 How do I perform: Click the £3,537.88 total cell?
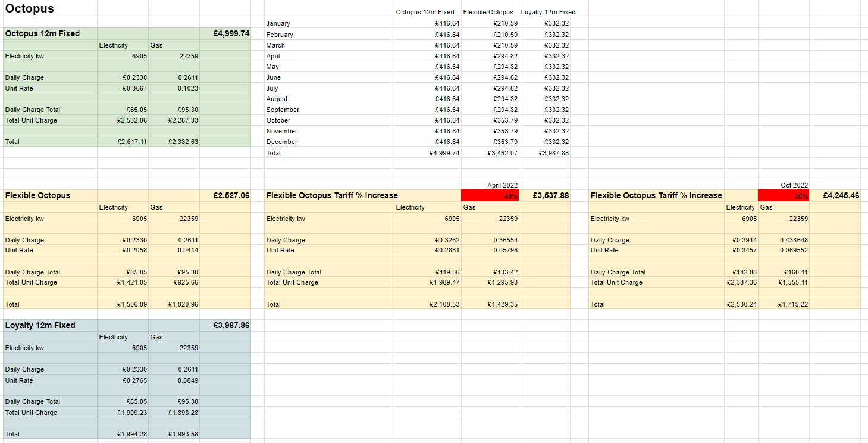[544, 195]
